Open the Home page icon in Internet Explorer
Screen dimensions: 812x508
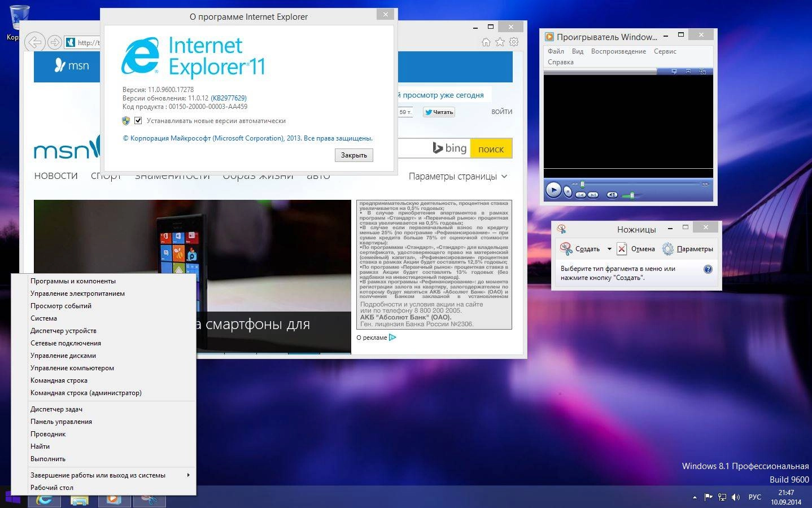click(486, 42)
